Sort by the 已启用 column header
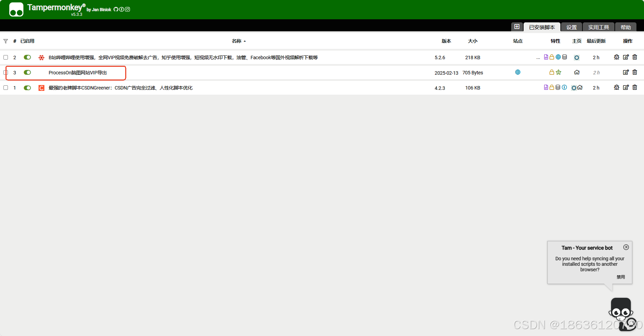The height and width of the screenshot is (336, 644). (27, 41)
